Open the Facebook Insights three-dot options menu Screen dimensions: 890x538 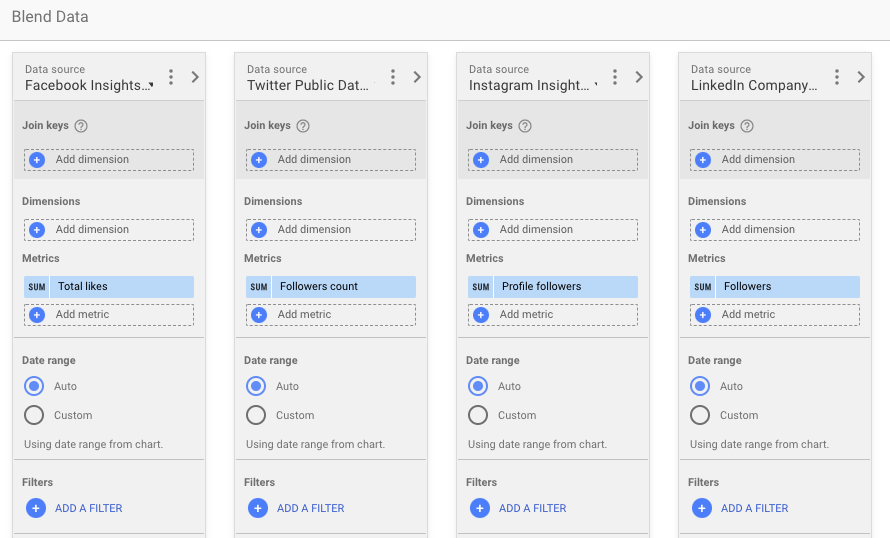tap(171, 77)
